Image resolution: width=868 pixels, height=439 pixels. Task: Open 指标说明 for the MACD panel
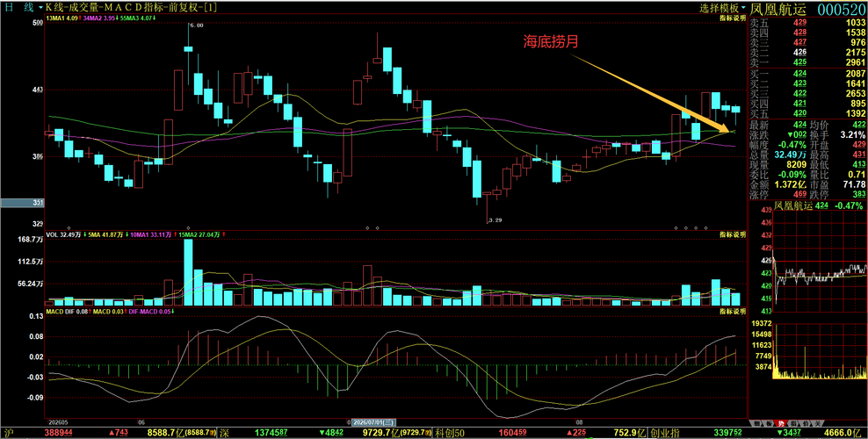732,312
